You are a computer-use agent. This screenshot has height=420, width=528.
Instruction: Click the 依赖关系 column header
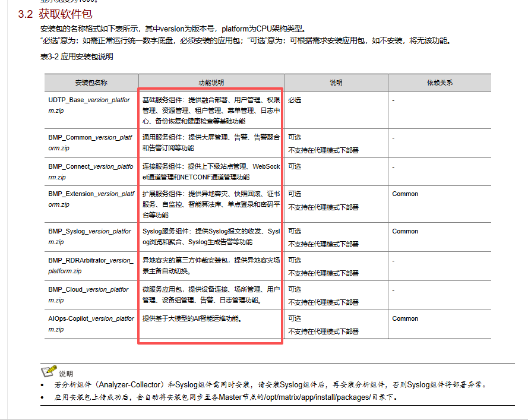coord(439,83)
